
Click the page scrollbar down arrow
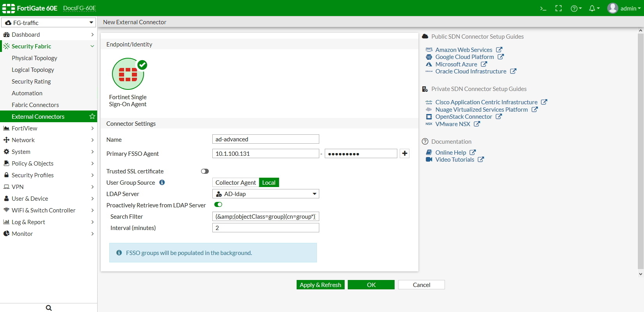[640, 274]
